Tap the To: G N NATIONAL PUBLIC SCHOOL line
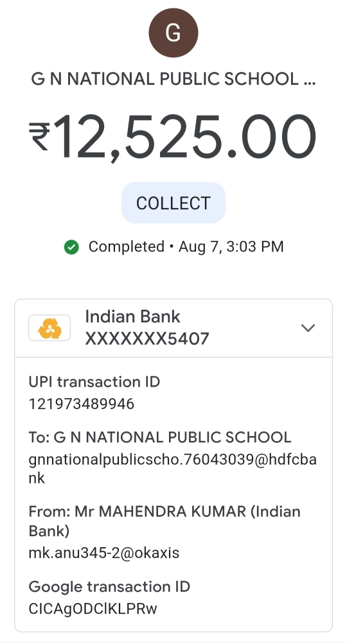 coord(160,437)
